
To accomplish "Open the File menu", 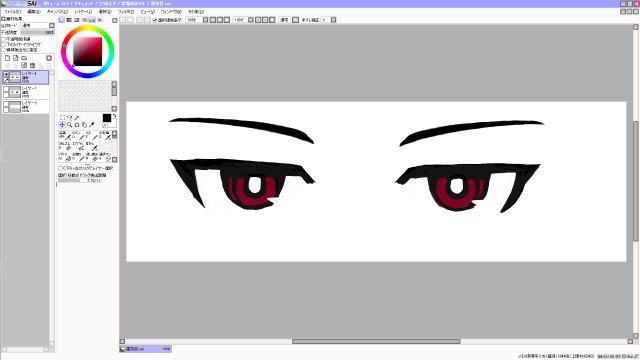I will point(13,12).
